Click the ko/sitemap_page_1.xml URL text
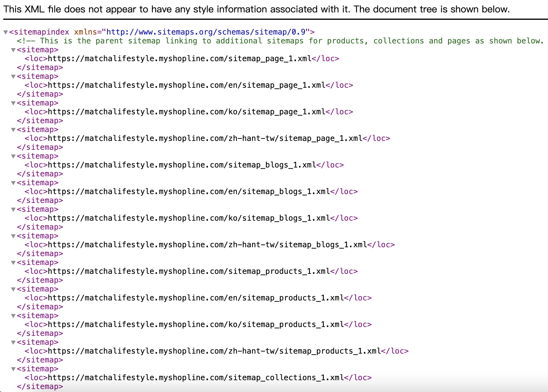The height and width of the screenshot is (392, 548). tap(187, 112)
